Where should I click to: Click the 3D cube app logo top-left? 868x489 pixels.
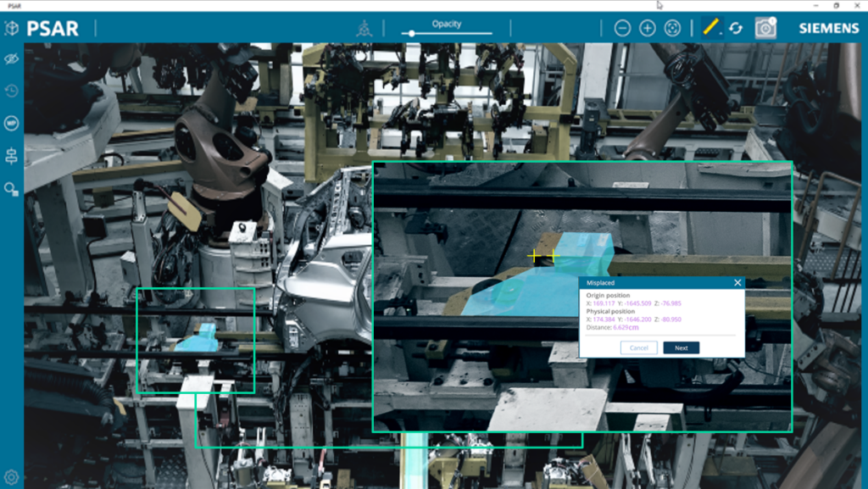[x=10, y=27]
